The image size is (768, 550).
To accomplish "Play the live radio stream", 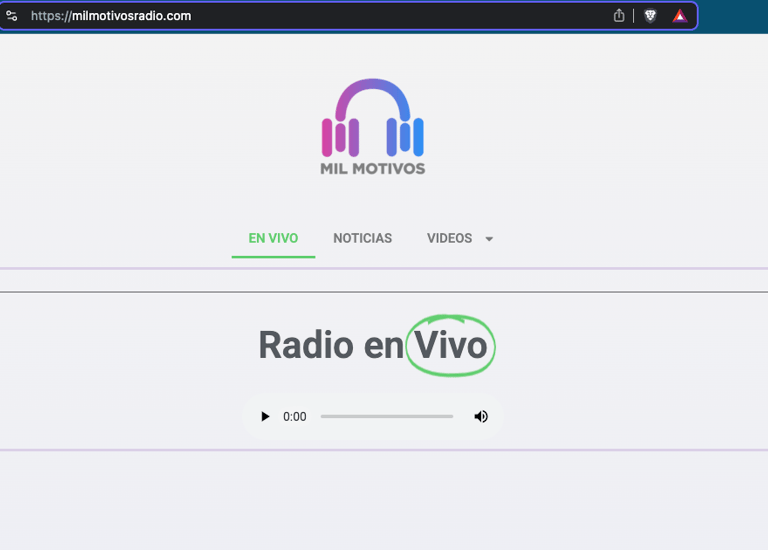I will point(265,416).
